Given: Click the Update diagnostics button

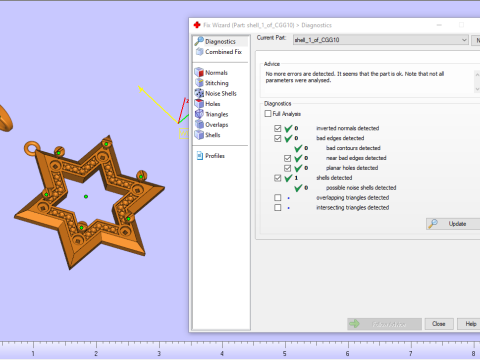Looking at the screenshot, I should pos(453,224).
